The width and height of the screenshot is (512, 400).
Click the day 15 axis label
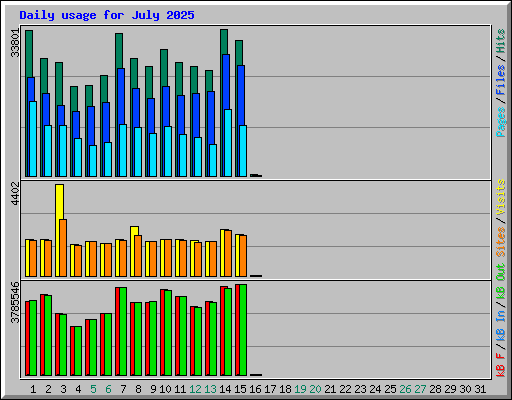(240, 389)
